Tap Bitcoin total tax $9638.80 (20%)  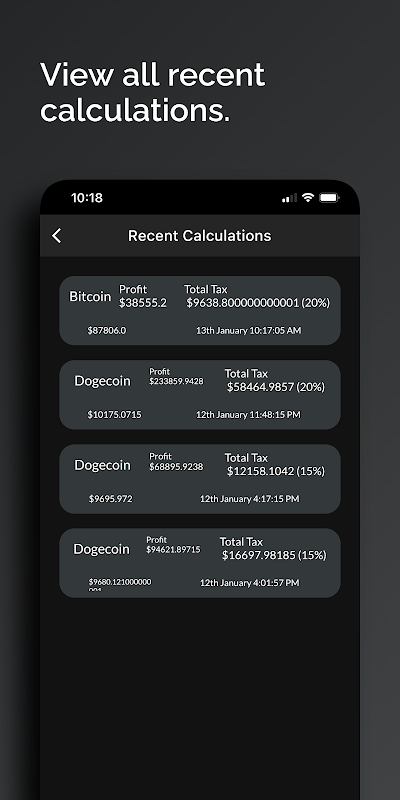coord(258,303)
